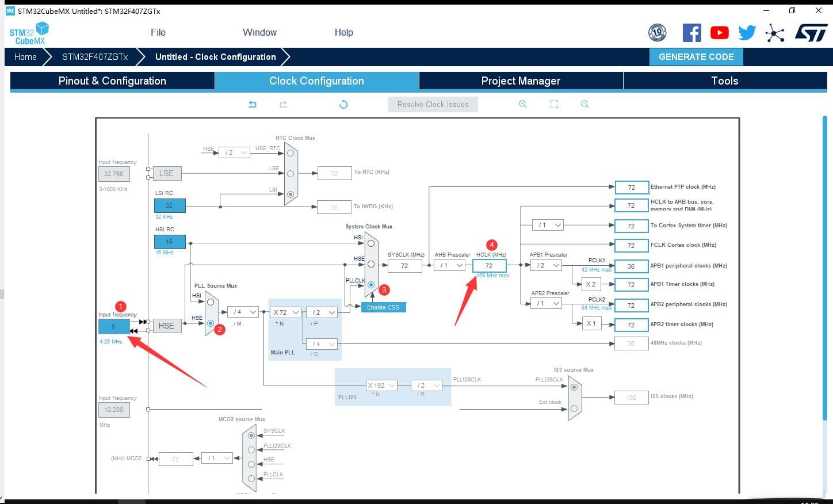The width and height of the screenshot is (833, 504).
Task: Select PLLCLK in MCO2 source Mux
Action: click(x=251, y=479)
